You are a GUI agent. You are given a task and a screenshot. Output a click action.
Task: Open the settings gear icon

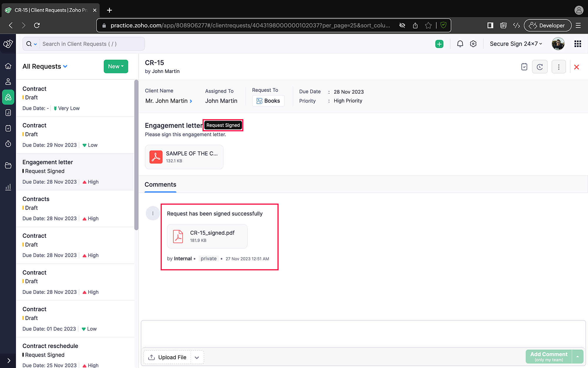(x=473, y=44)
